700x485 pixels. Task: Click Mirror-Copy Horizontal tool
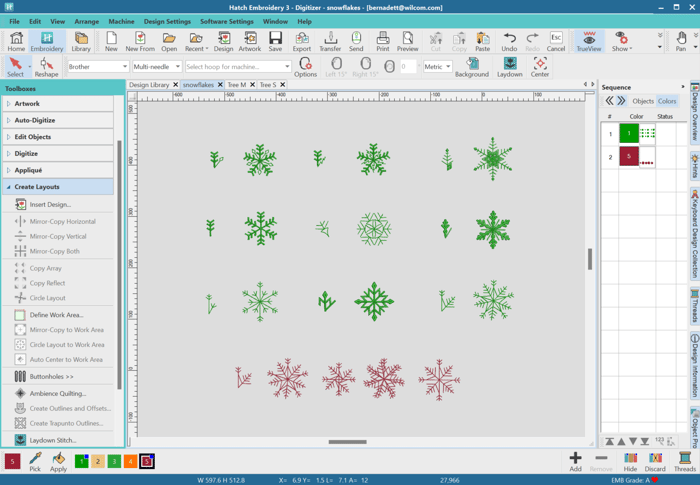pyautogui.click(x=63, y=221)
